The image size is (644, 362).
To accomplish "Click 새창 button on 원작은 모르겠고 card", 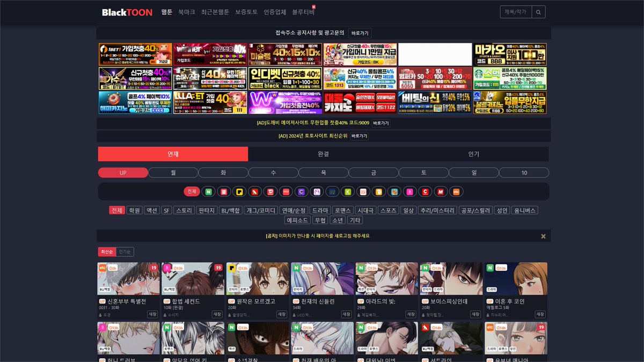I will (x=282, y=314).
